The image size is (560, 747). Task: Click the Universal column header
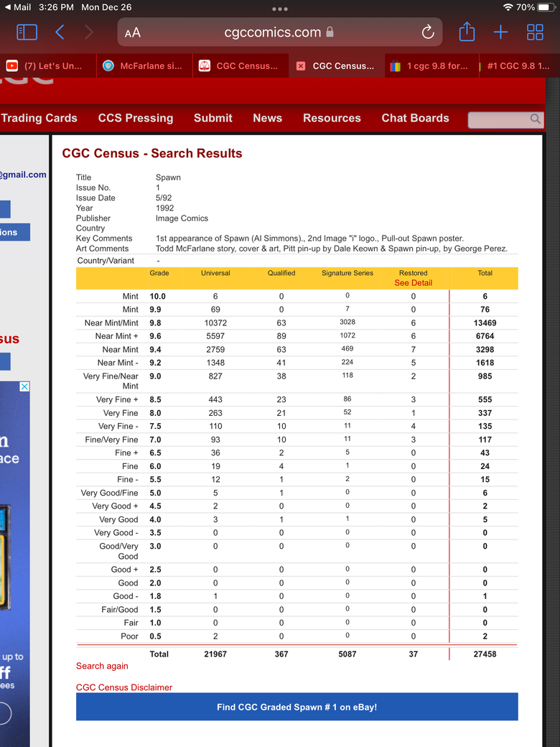point(215,273)
